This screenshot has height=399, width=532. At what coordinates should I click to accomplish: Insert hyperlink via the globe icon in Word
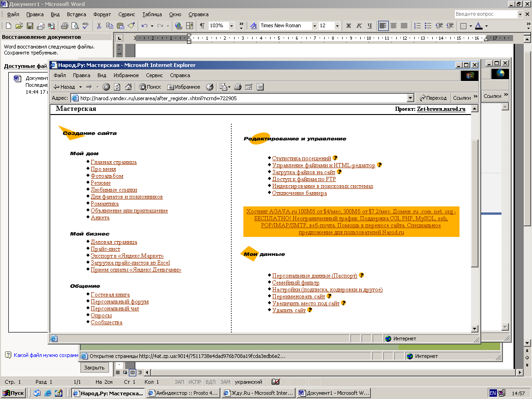coord(178,25)
